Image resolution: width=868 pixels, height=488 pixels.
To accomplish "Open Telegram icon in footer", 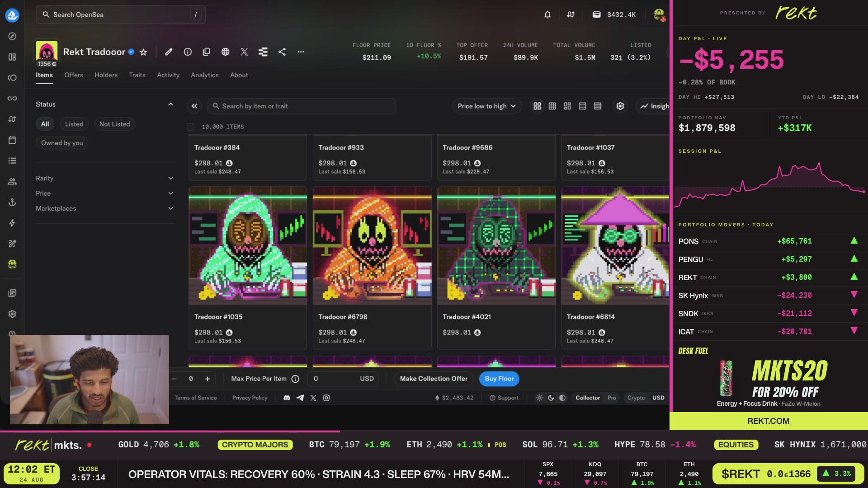I will [300, 398].
